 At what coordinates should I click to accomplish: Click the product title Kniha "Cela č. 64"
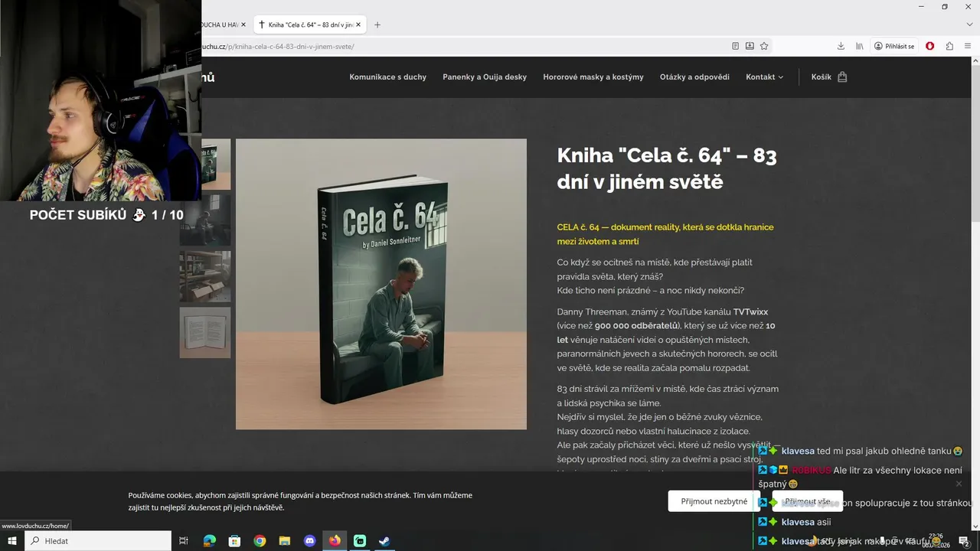tap(667, 168)
